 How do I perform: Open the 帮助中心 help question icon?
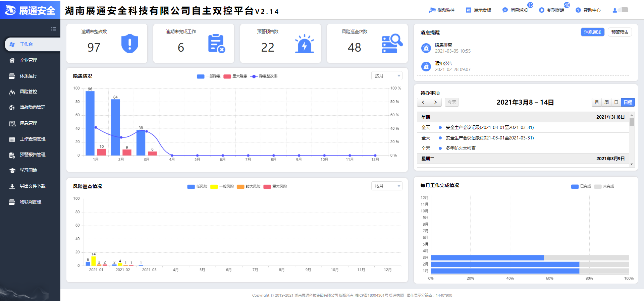pyautogui.click(x=578, y=10)
